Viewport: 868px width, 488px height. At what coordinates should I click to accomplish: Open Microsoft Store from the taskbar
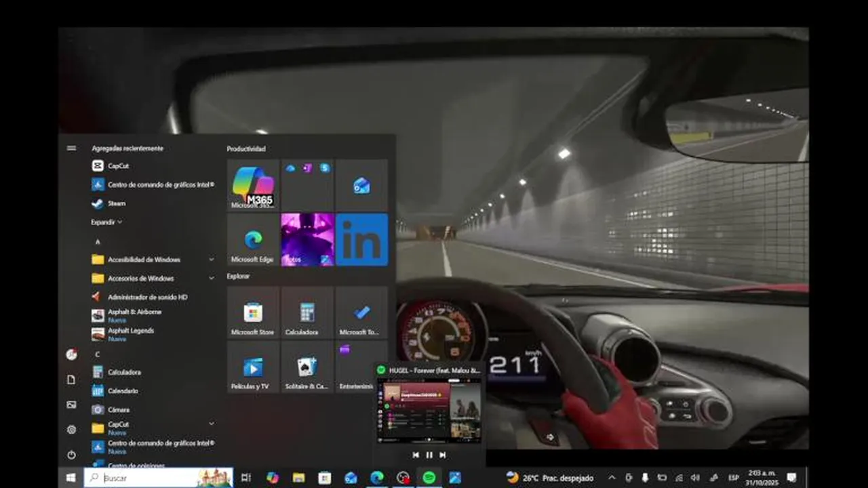[x=325, y=478]
